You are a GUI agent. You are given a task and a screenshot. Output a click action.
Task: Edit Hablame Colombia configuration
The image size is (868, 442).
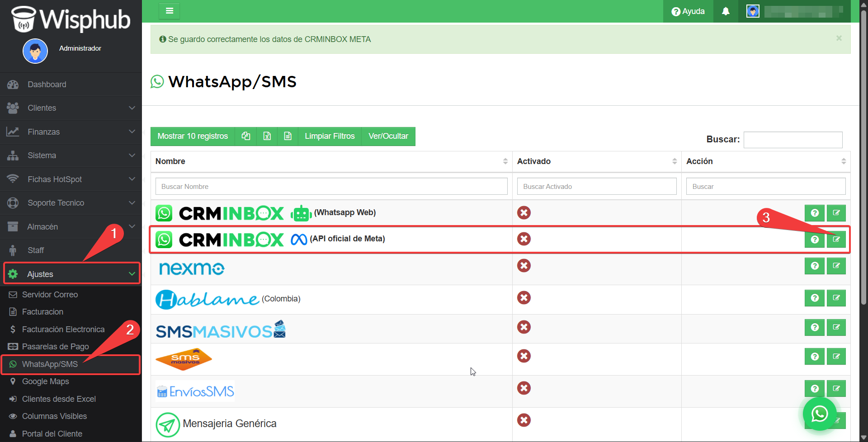coord(836,298)
